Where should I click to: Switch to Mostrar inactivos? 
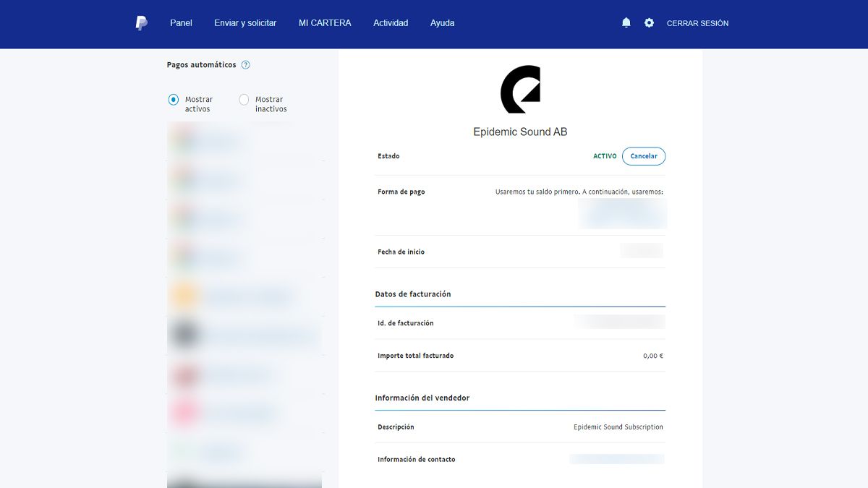pyautogui.click(x=244, y=99)
